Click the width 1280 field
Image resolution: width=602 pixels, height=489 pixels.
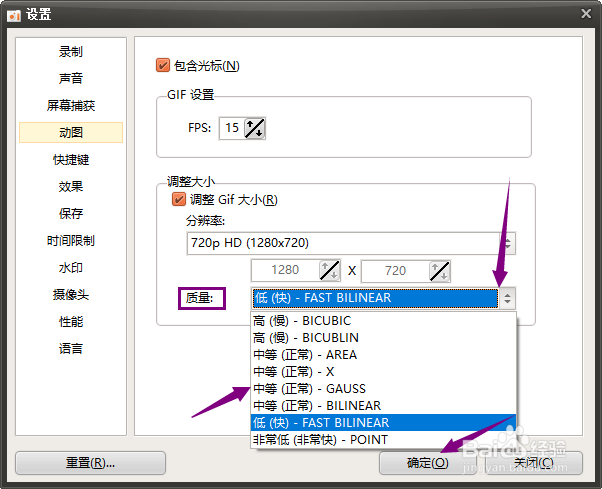[x=285, y=270]
